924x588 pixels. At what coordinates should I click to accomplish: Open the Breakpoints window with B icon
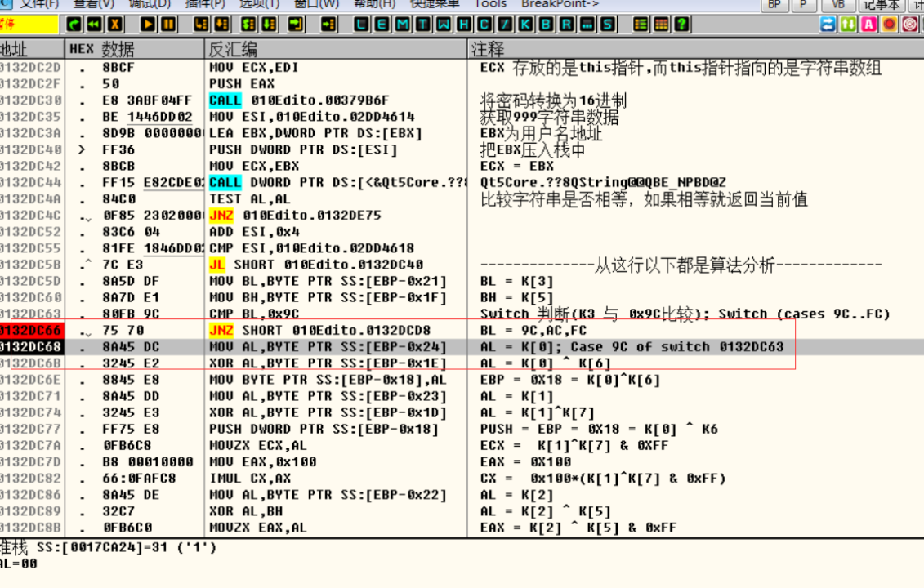(x=546, y=25)
